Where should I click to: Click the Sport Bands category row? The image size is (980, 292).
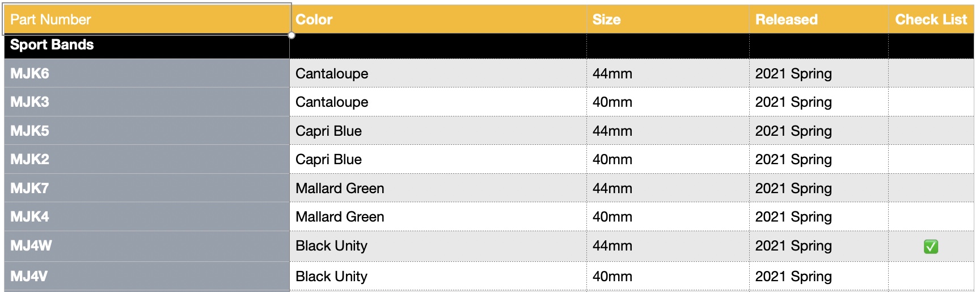click(x=489, y=46)
